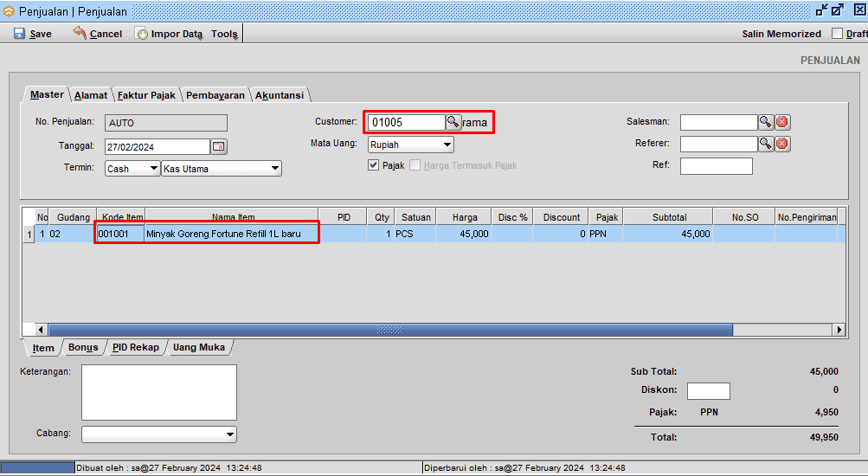Clear the Salesman field with red icon
The height and width of the screenshot is (476, 868).
[782, 122]
